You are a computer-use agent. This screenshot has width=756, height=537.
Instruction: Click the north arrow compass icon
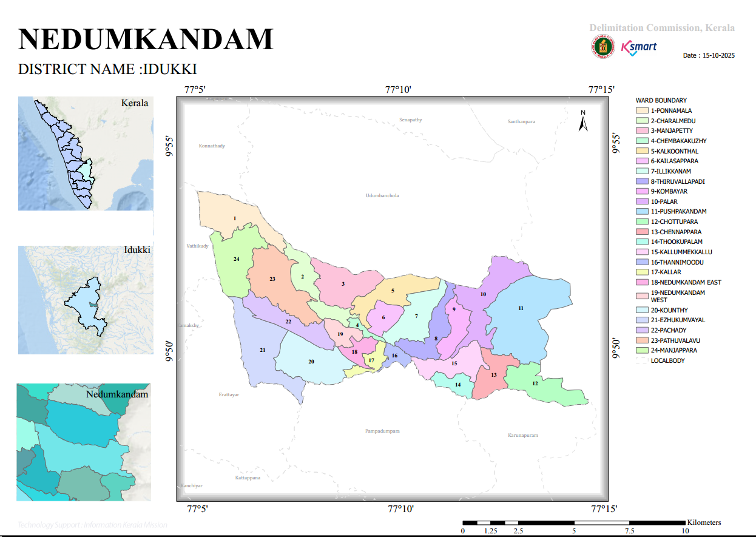(x=582, y=121)
